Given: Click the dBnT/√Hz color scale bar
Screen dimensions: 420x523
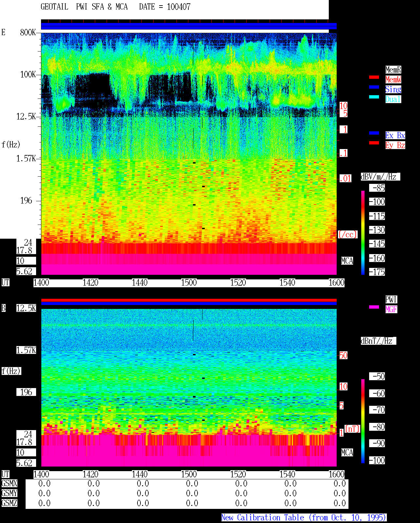Looking at the screenshot, I should (363, 421).
